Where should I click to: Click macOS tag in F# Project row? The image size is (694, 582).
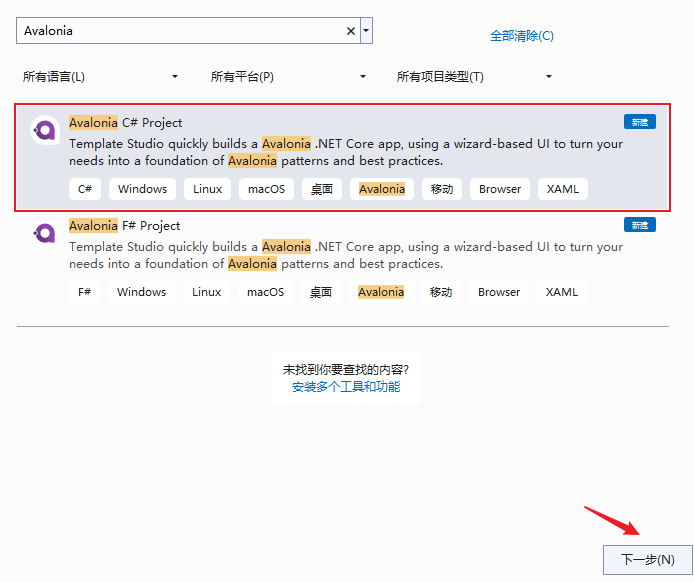click(x=266, y=292)
